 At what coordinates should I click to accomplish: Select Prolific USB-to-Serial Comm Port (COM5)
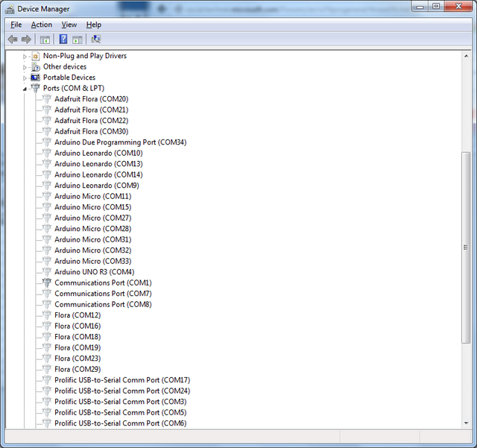point(121,412)
